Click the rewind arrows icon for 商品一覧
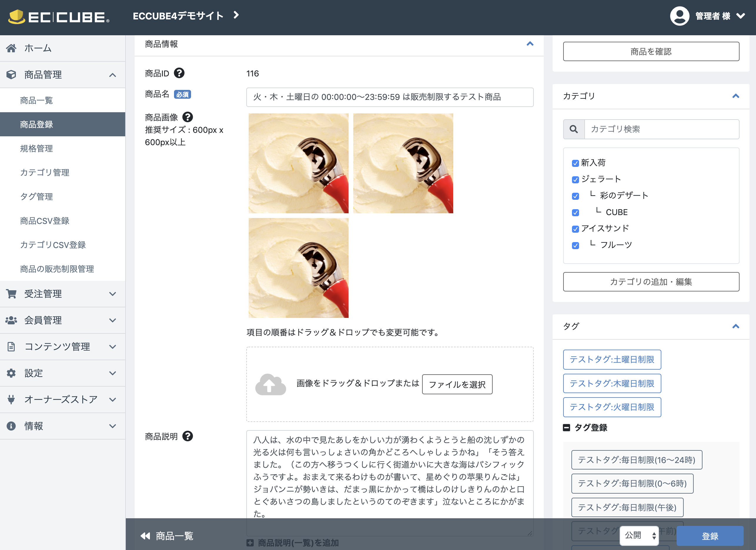 pos(145,536)
